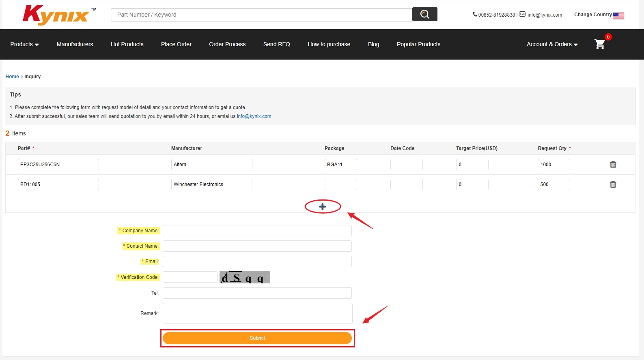Viewport: 644px width, 360px height.
Task: Open Account & Orders dropdown
Action: click(552, 44)
